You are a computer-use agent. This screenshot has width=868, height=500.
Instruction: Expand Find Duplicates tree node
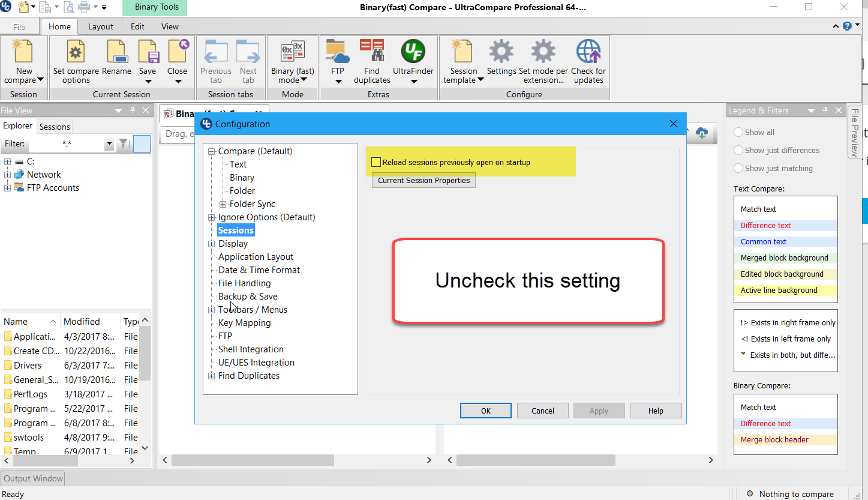pyautogui.click(x=211, y=376)
